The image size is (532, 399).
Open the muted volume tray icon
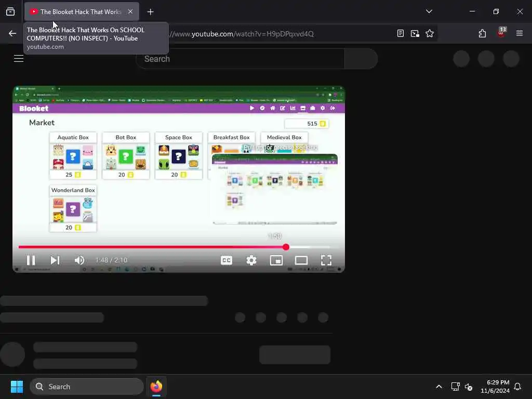point(469,387)
